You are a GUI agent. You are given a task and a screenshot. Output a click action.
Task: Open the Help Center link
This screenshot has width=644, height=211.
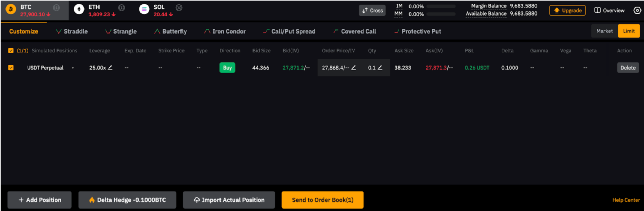click(625, 200)
